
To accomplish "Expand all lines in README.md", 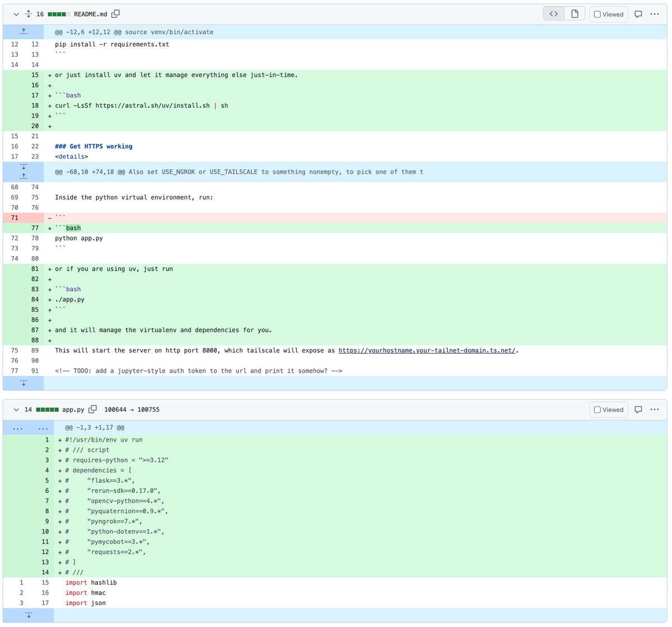I will [29, 14].
